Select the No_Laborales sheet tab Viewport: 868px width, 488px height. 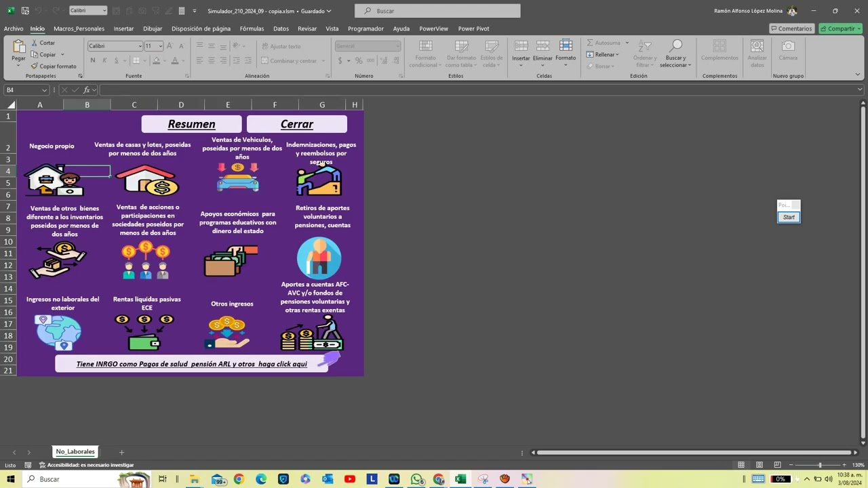coord(75,451)
